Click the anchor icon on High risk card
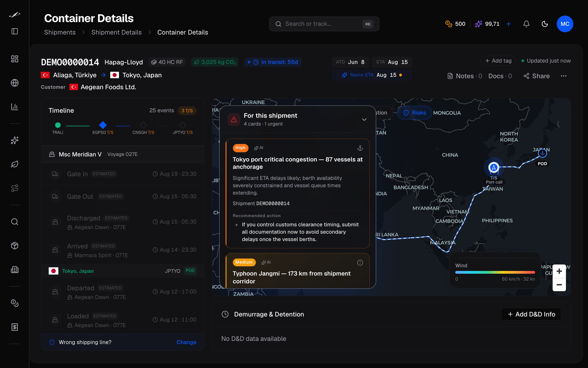 tap(360, 148)
